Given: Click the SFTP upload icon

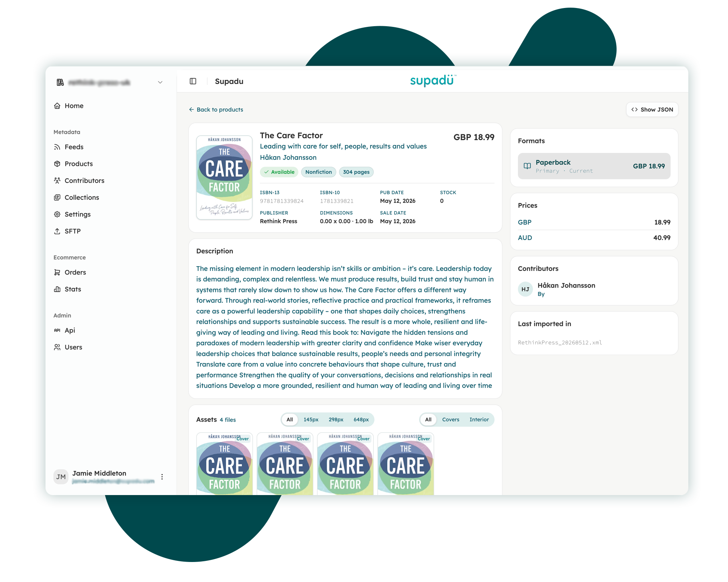Looking at the screenshot, I should (57, 231).
